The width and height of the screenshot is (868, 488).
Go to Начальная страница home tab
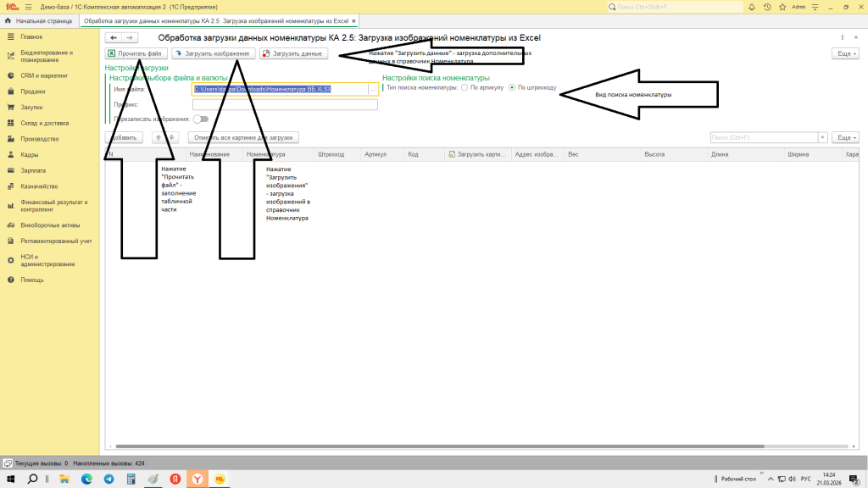tap(39, 21)
